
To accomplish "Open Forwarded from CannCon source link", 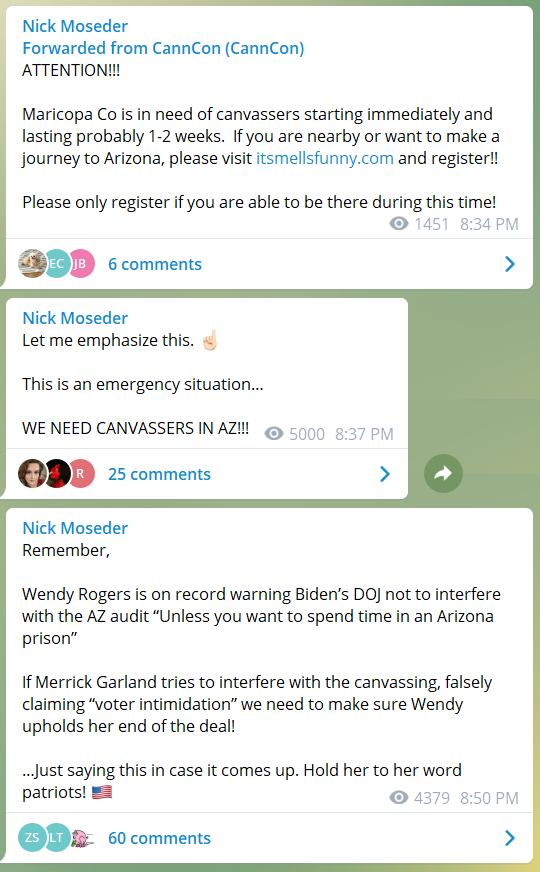I will coord(163,48).
